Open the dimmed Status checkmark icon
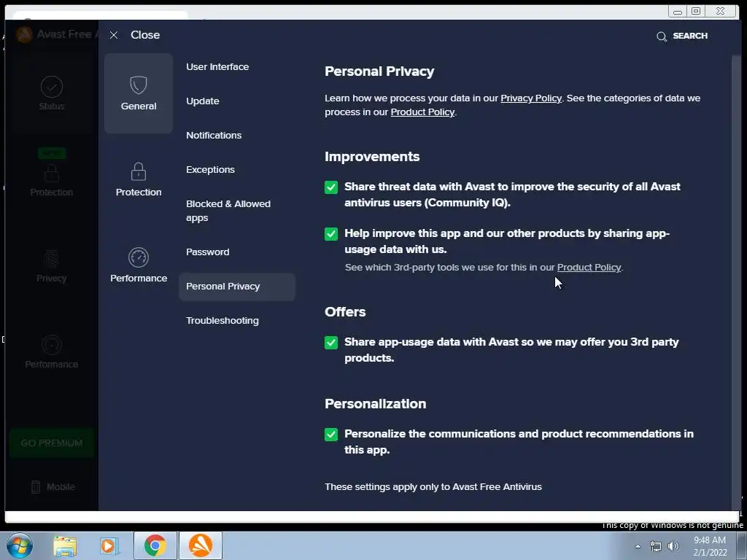 pyautogui.click(x=52, y=87)
